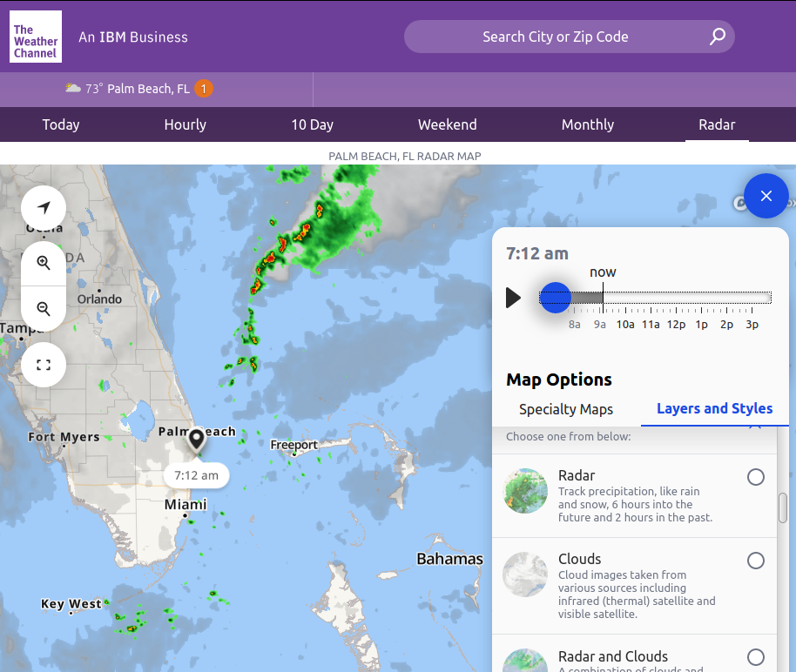Play the radar animation
Screen dimensions: 796x672
coord(513,298)
